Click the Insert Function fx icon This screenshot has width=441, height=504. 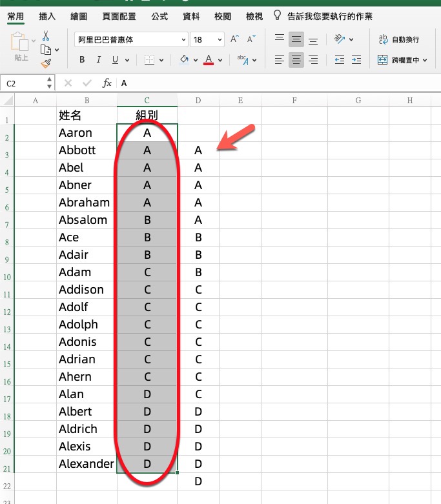[x=107, y=83]
